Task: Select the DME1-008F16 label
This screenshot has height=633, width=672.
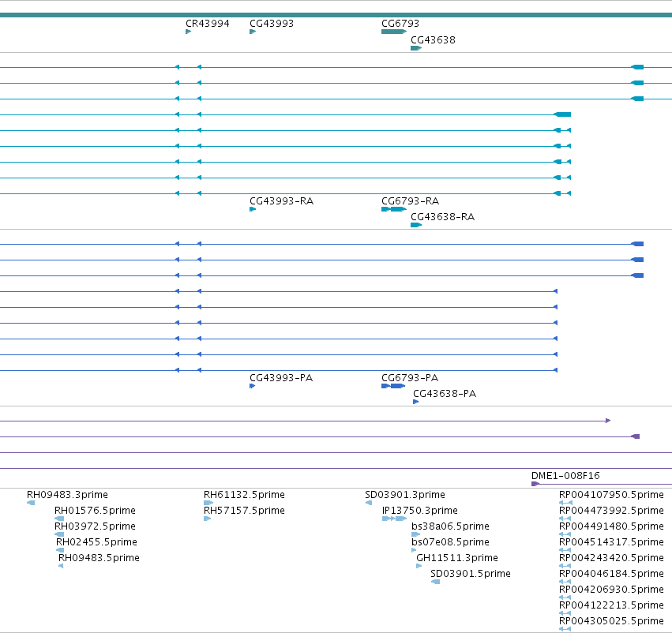Action: point(565,476)
